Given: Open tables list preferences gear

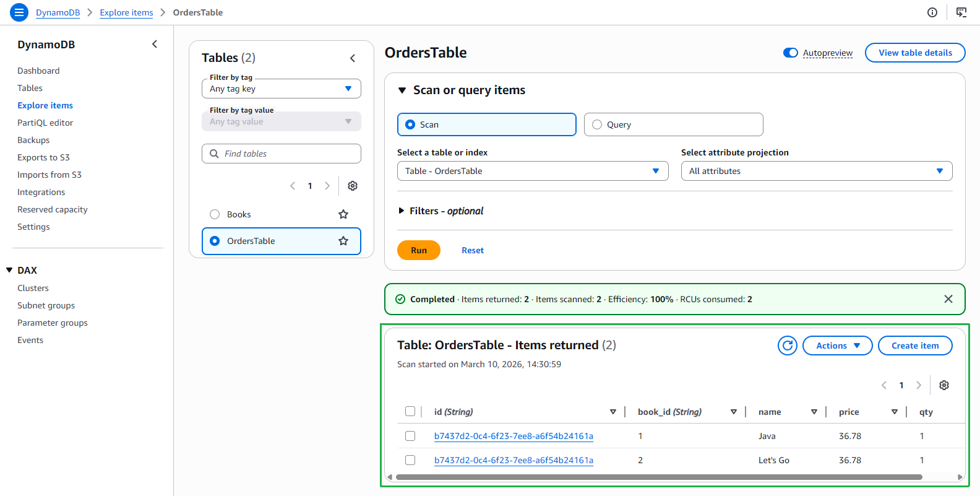Looking at the screenshot, I should click(353, 186).
